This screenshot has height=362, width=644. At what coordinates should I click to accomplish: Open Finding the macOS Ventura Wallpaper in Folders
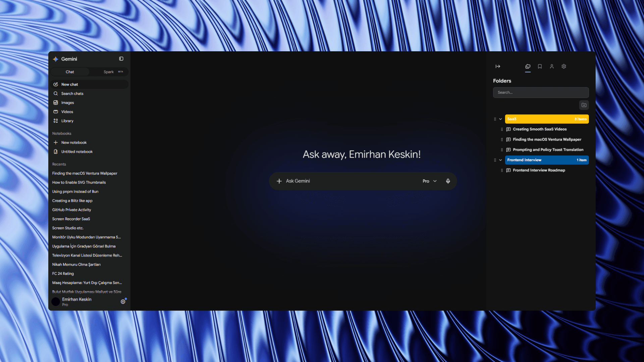(547, 139)
